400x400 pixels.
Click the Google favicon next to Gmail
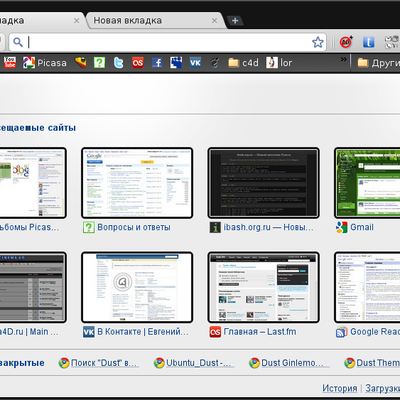click(x=342, y=228)
